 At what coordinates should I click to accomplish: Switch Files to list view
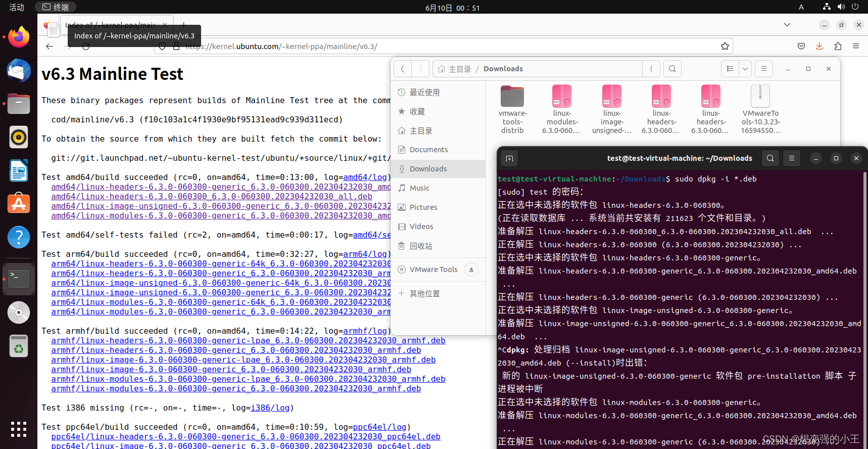point(730,69)
